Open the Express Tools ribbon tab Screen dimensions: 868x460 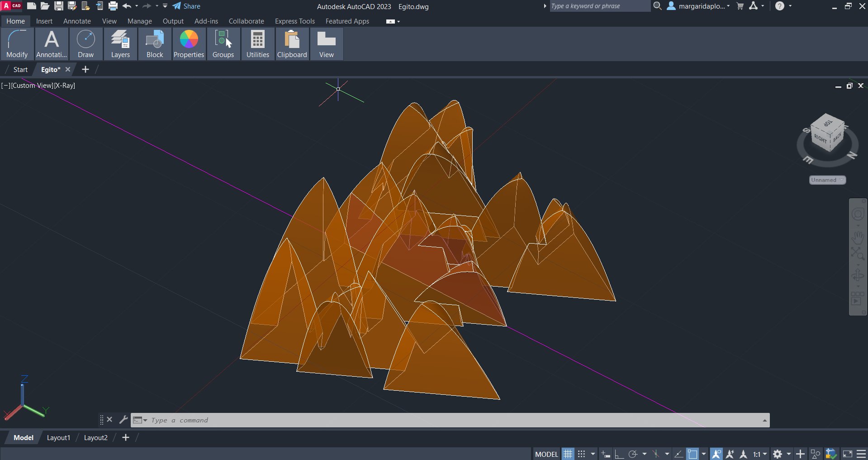point(294,21)
